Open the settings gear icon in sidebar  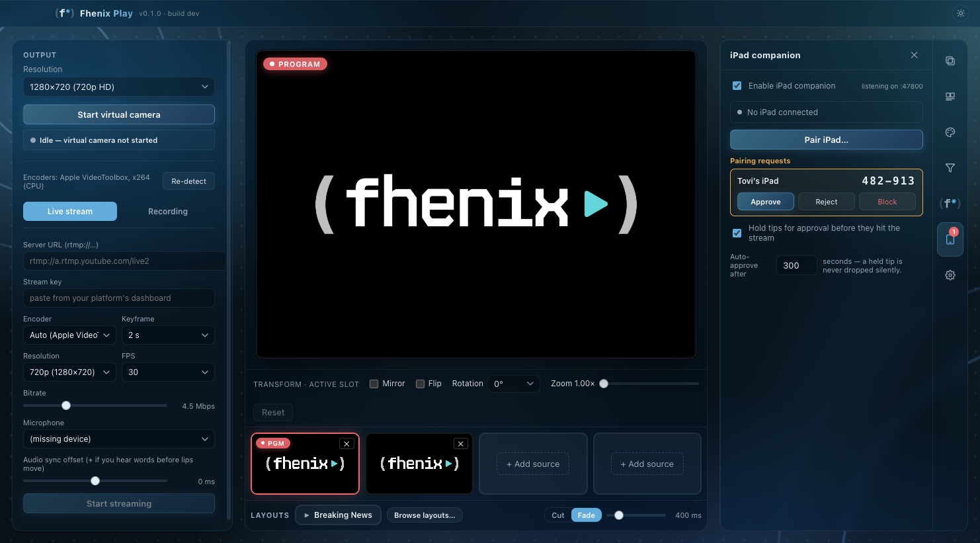pyautogui.click(x=950, y=275)
